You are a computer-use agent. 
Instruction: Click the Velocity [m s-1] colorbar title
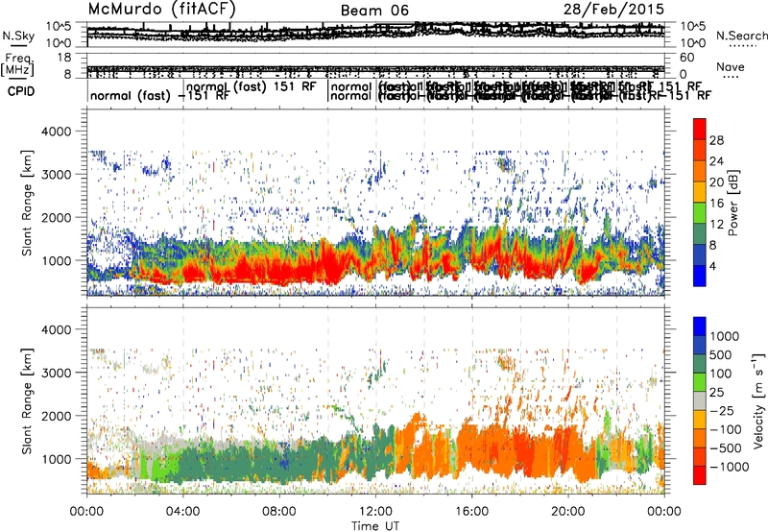tap(758, 400)
